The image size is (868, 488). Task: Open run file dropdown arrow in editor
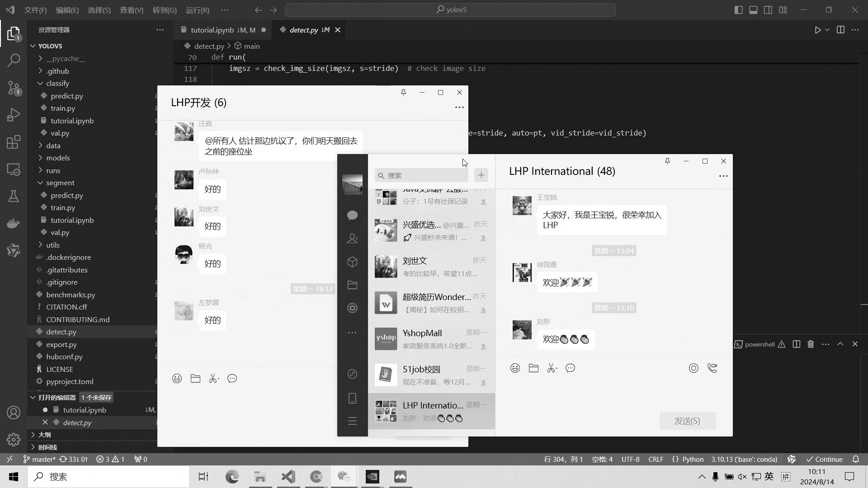pyautogui.click(x=827, y=30)
